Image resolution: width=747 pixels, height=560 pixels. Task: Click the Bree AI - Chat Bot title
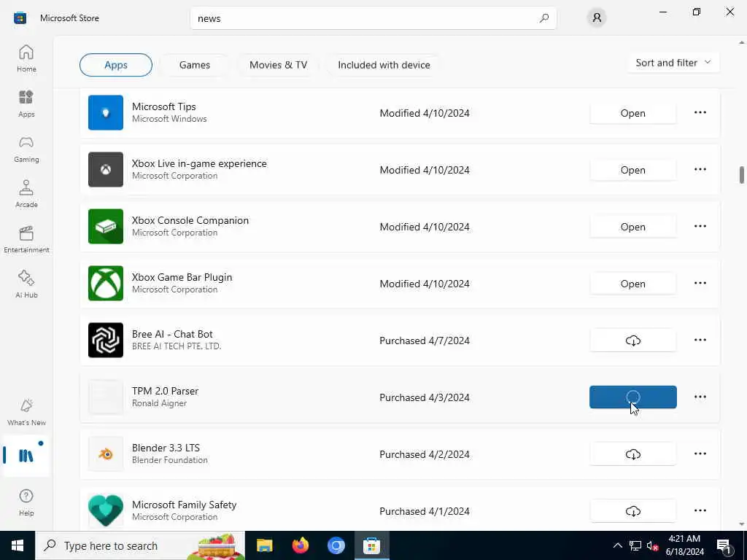point(172,334)
